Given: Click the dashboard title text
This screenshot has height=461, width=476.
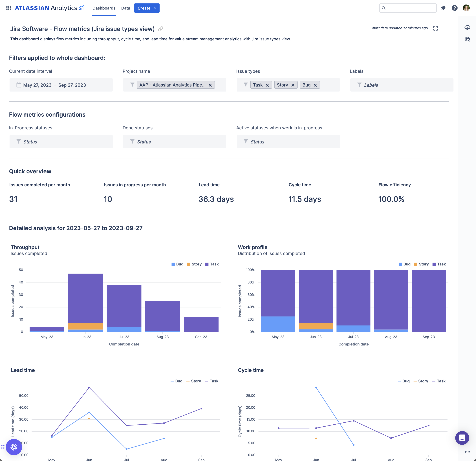Looking at the screenshot, I should click(82, 29).
